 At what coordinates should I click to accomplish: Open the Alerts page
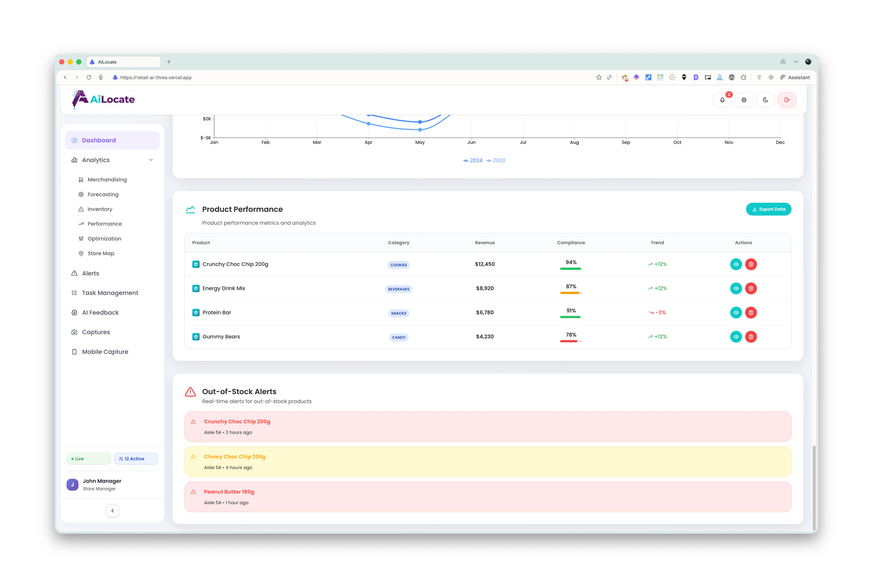(x=112, y=273)
